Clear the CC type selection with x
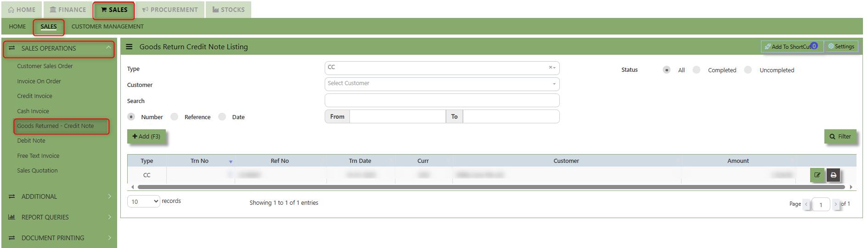This screenshot has width=868, height=248. coord(550,68)
